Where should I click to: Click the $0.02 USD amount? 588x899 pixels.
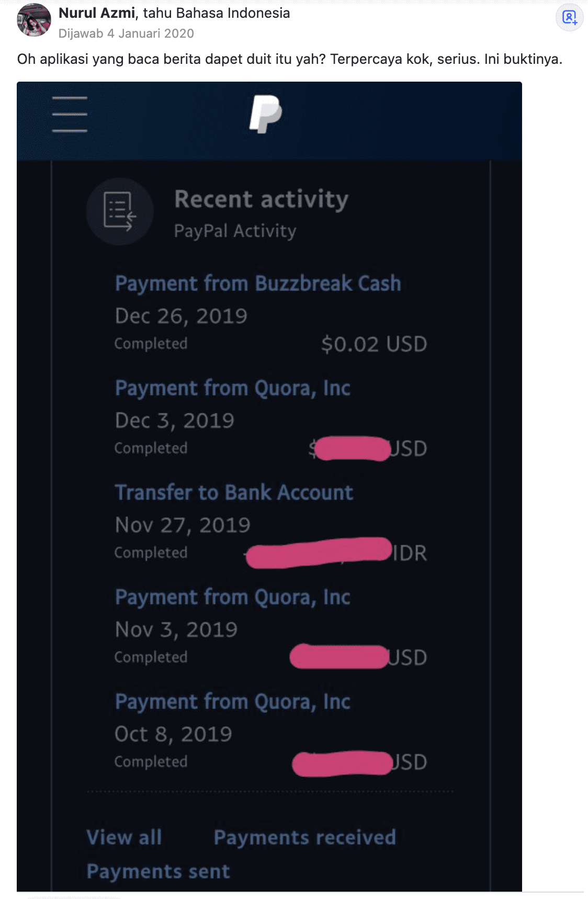tap(374, 344)
